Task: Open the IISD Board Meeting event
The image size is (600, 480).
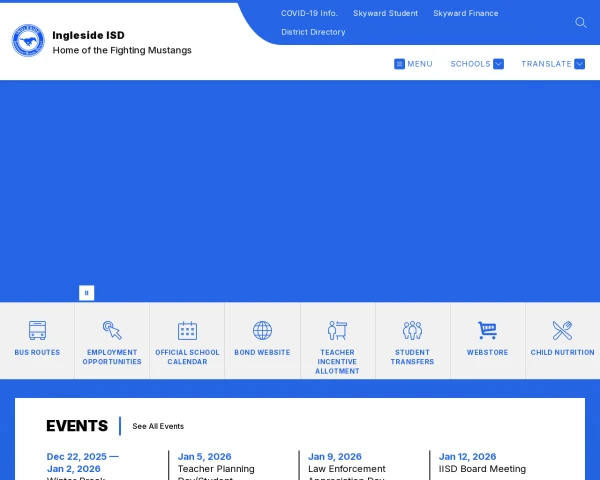Action: click(482, 468)
